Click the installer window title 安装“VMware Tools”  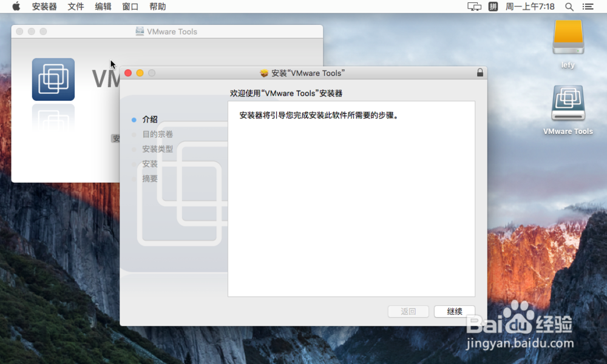[x=308, y=73]
